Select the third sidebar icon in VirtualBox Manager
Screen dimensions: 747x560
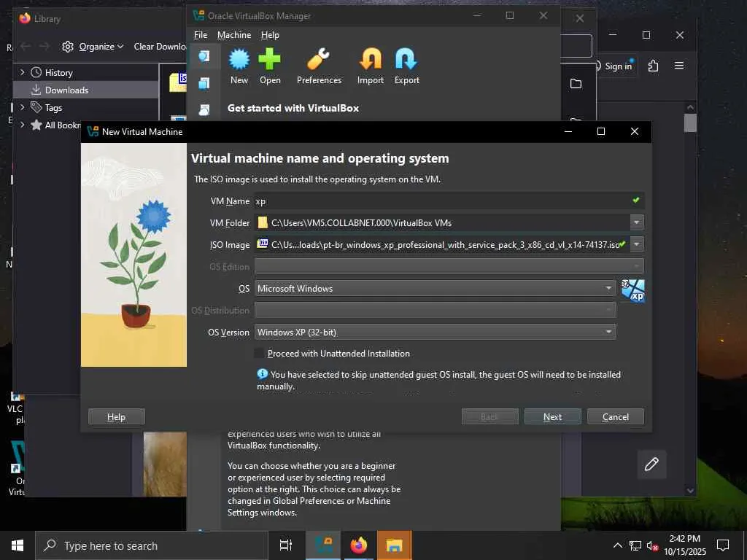pyautogui.click(x=204, y=110)
